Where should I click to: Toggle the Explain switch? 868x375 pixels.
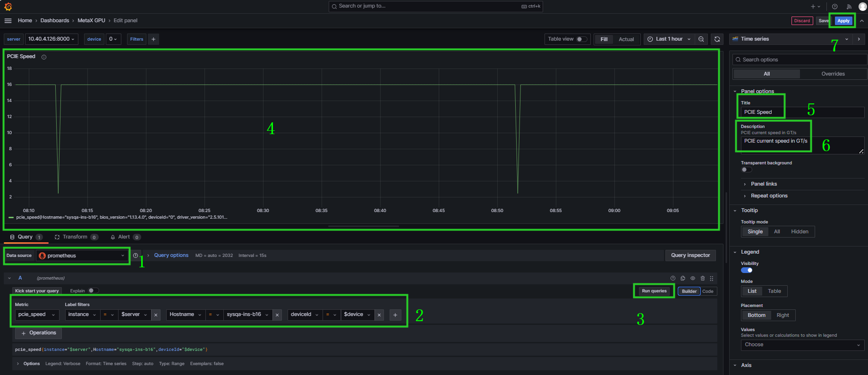[x=93, y=291]
